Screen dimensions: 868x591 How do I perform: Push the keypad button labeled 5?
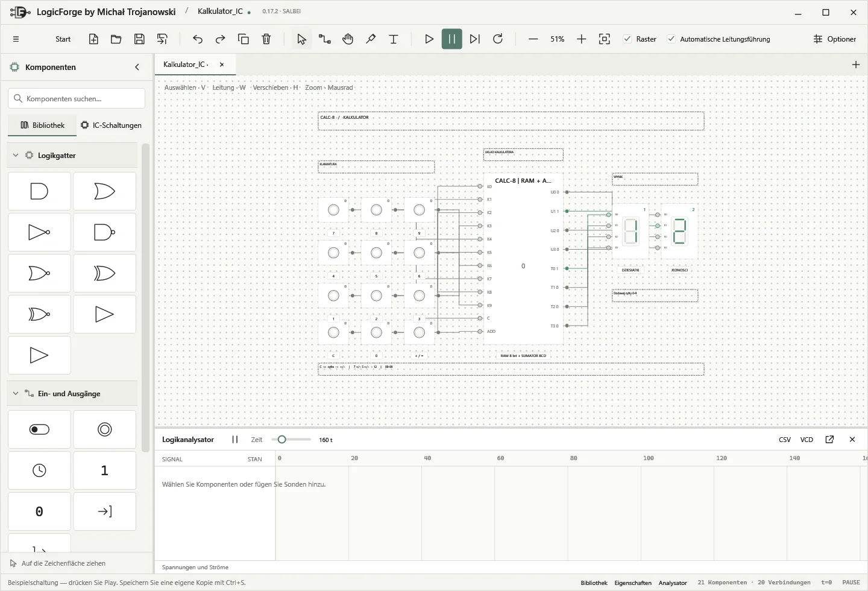(x=376, y=253)
